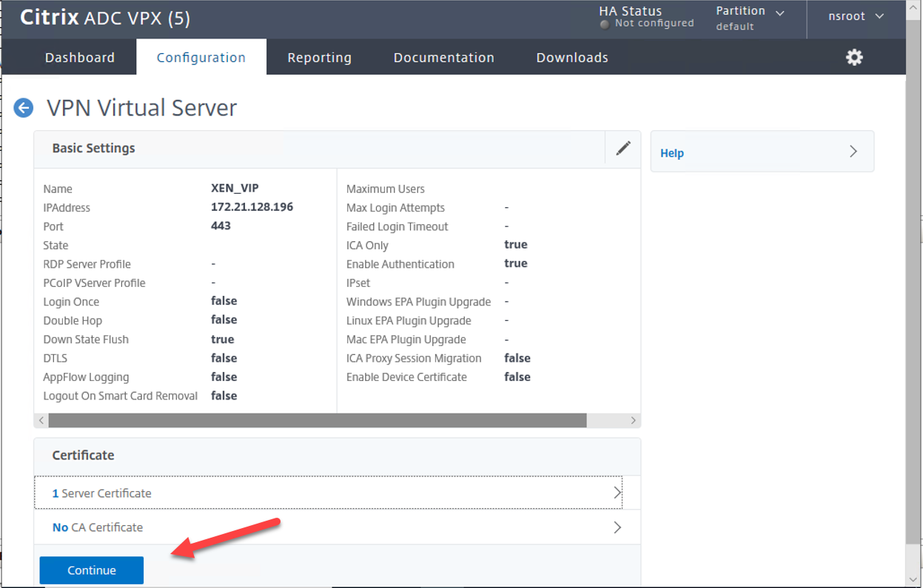Click the Continue button
Screen dimensions: 923x588
pyautogui.click(x=92, y=570)
